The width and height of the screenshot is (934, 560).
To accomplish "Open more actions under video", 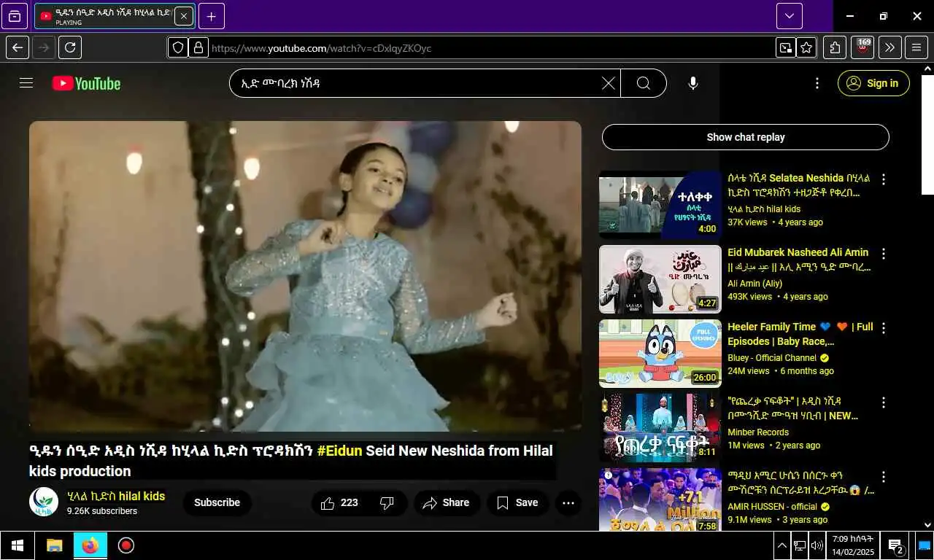I will pos(568,502).
